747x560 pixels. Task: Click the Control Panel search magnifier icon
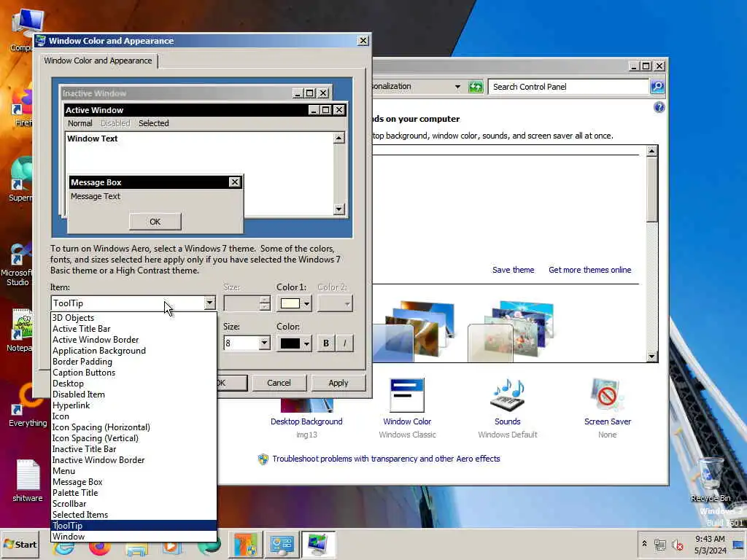657,87
